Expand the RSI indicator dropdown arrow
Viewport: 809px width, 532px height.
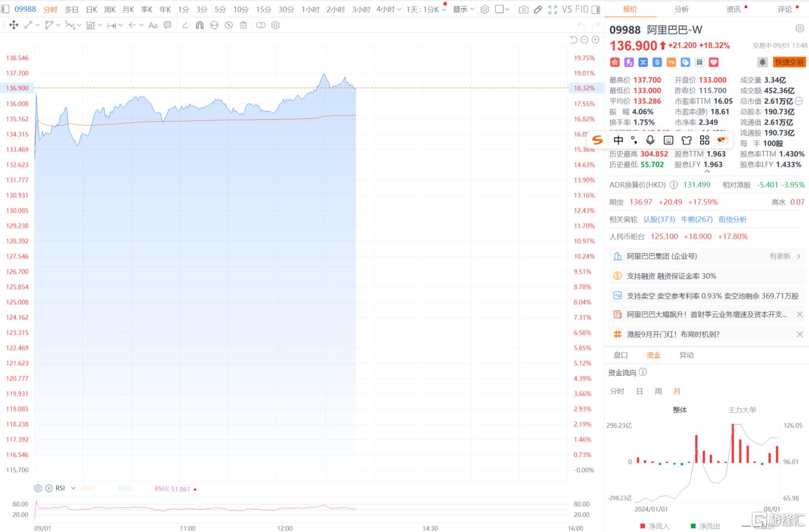tap(73, 489)
